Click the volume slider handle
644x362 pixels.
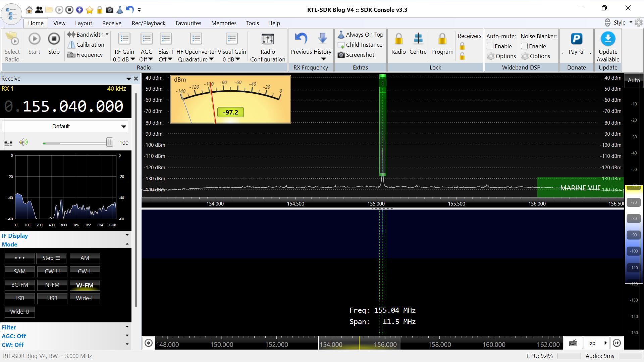(109, 142)
